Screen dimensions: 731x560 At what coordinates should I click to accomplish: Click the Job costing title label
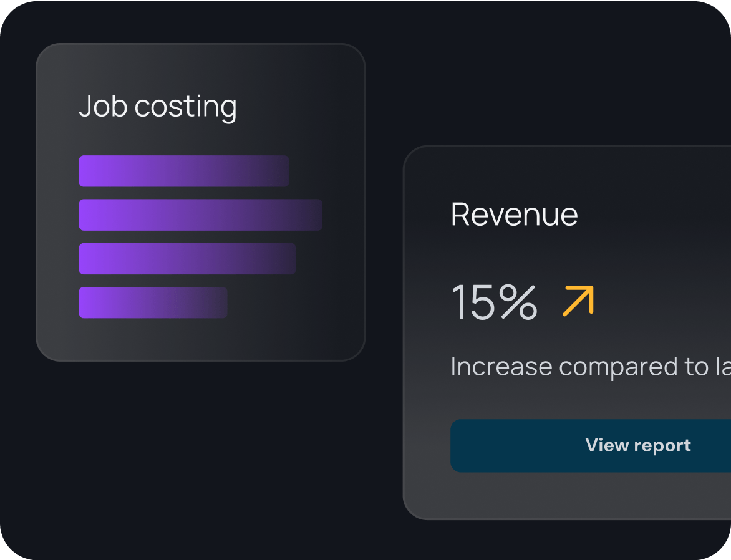pyautogui.click(x=158, y=106)
